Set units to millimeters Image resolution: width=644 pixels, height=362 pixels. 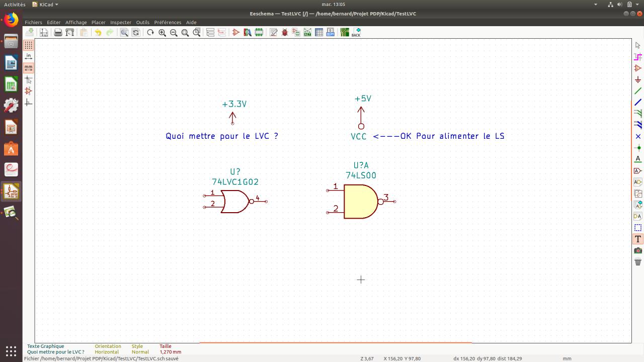(x=29, y=68)
